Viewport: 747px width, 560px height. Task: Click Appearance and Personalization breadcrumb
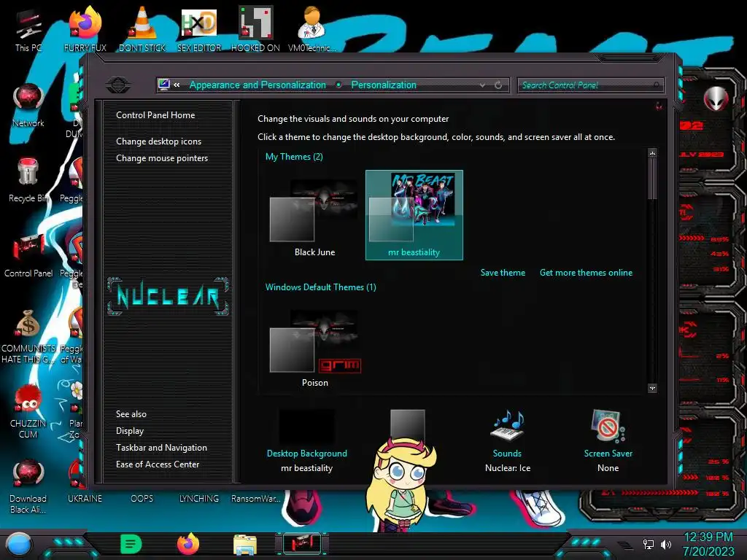pyautogui.click(x=258, y=85)
